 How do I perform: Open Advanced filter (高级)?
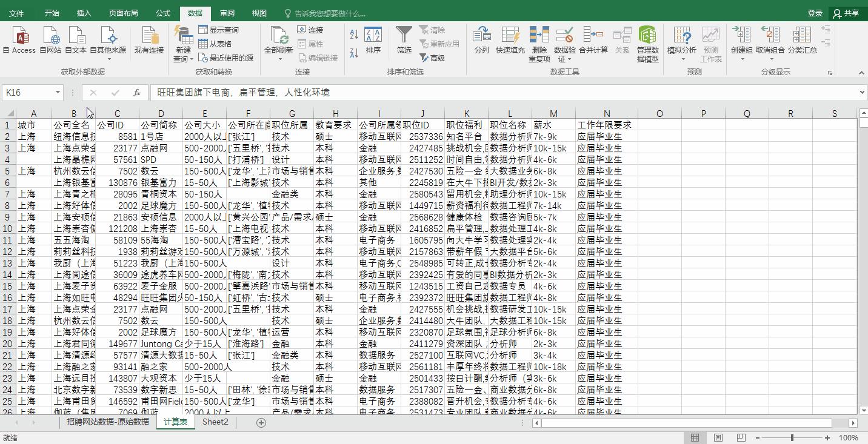click(x=432, y=58)
